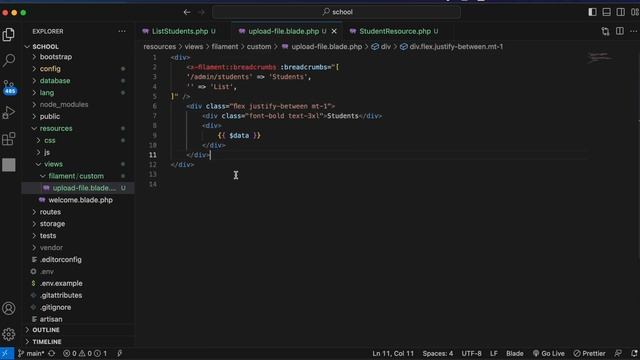Open the .env file
This screenshot has height=360, width=640.
pos(78,271)
